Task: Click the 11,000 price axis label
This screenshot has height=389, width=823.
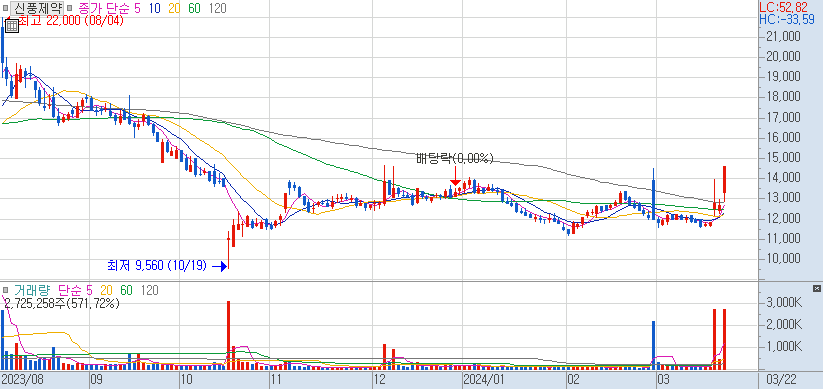Action: (x=784, y=239)
